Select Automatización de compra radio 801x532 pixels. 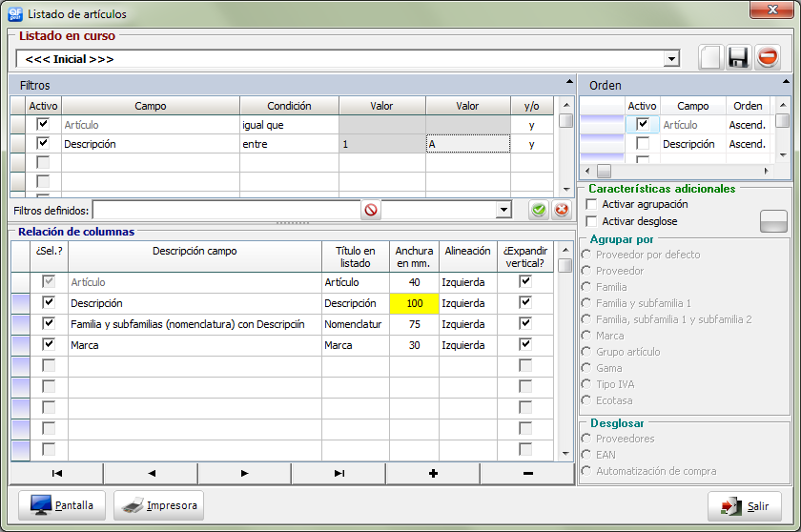coord(586,471)
